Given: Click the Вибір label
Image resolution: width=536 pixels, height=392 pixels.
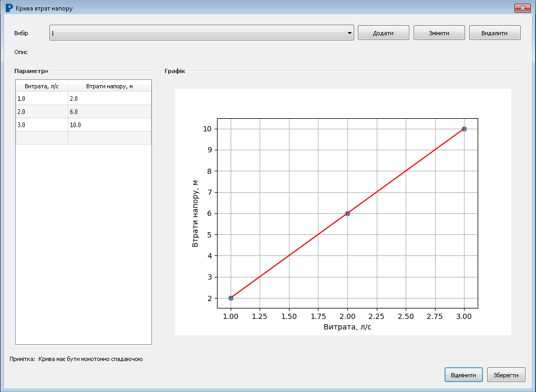Looking at the screenshot, I should 21,33.
